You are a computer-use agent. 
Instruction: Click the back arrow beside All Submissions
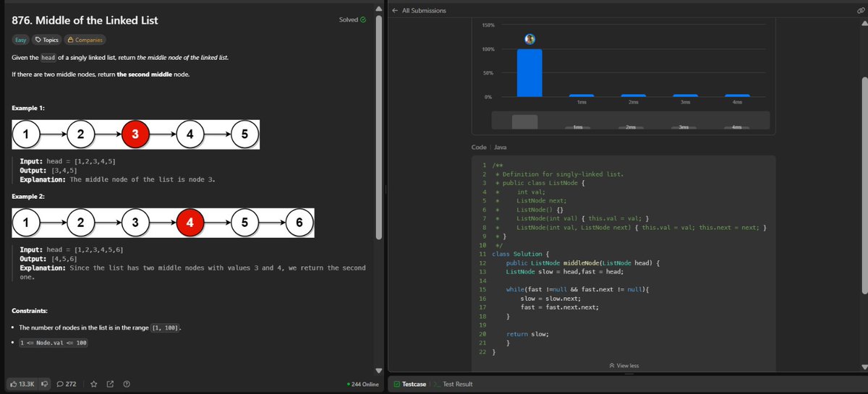pyautogui.click(x=395, y=10)
